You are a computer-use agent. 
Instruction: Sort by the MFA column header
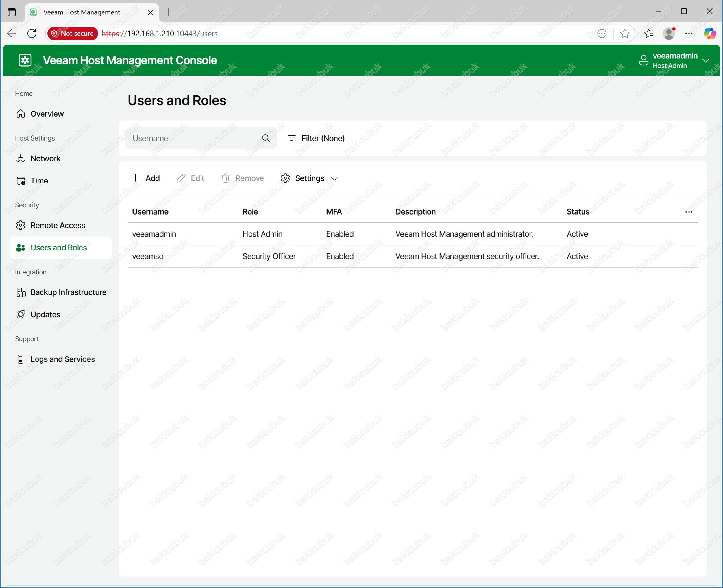[x=334, y=212]
